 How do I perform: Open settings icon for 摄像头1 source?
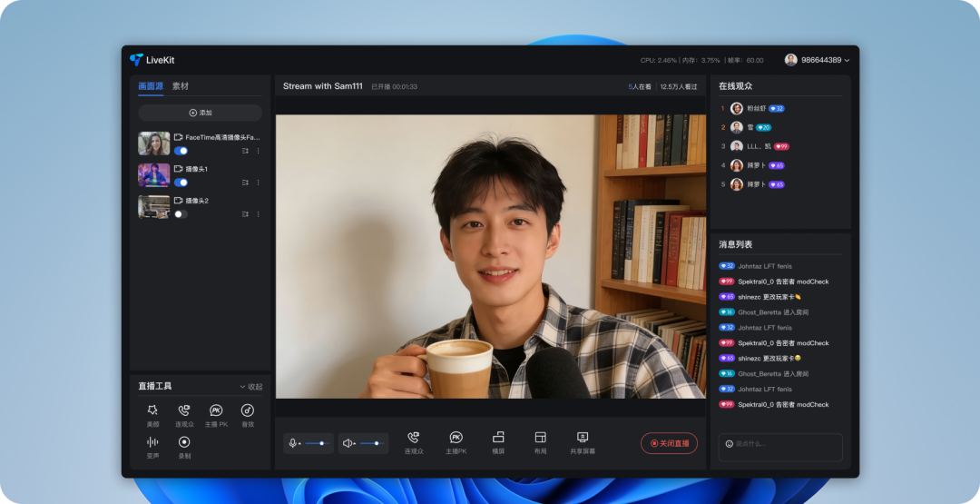245,183
